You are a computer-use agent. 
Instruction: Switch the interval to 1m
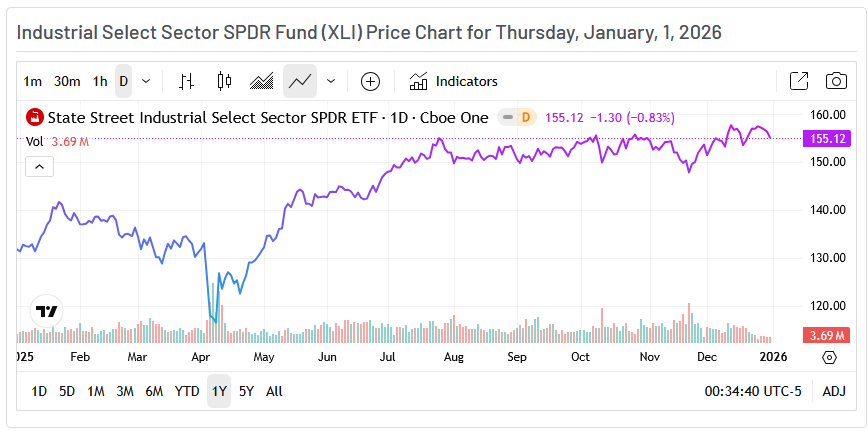click(x=33, y=81)
